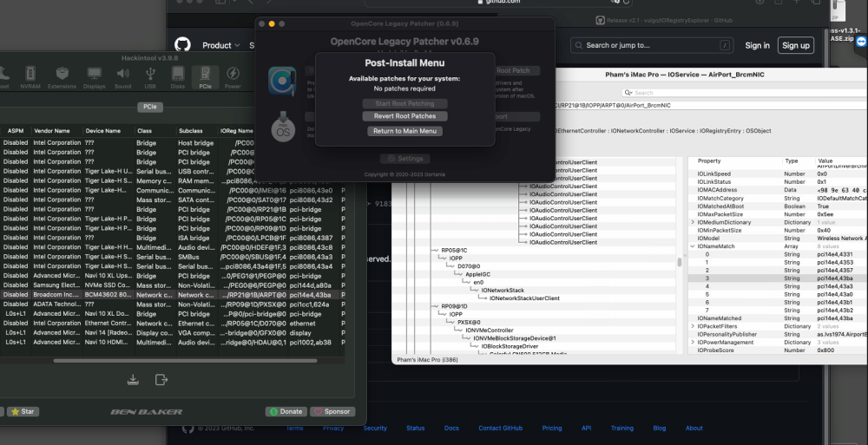
Task: Collapse the AppleIGC tree node
Action: (460, 274)
